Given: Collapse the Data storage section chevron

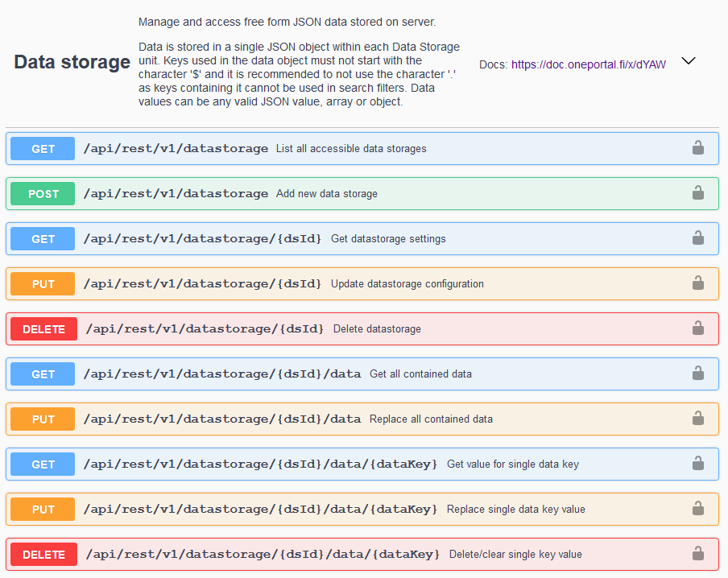Looking at the screenshot, I should pyautogui.click(x=689, y=61).
